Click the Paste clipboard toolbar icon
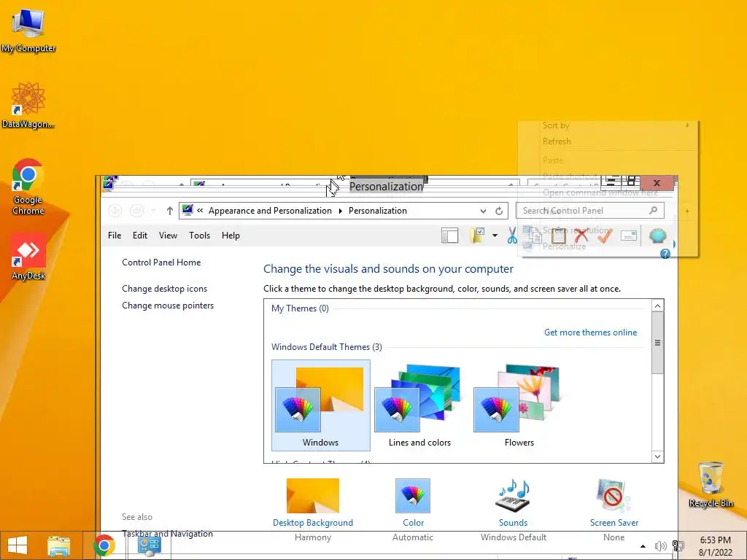Viewport: 747px width, 560px height. (x=558, y=236)
